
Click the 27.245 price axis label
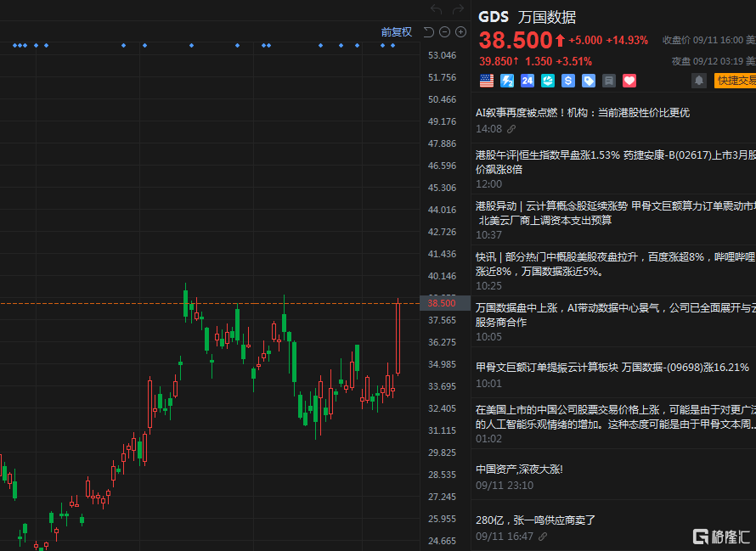point(442,497)
